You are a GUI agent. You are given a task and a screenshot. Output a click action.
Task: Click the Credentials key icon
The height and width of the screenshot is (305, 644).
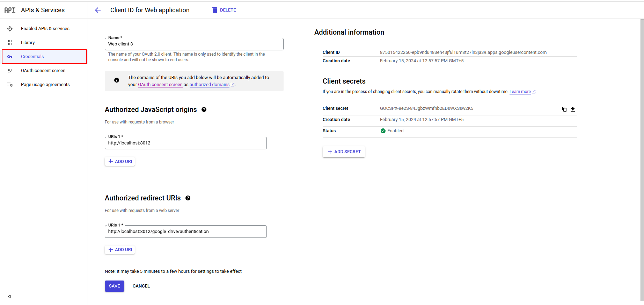(10, 57)
